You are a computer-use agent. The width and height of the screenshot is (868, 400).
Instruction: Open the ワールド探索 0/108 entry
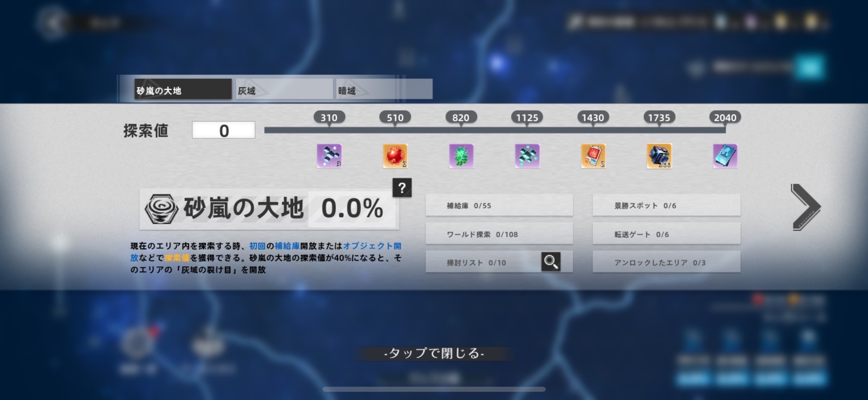click(499, 234)
